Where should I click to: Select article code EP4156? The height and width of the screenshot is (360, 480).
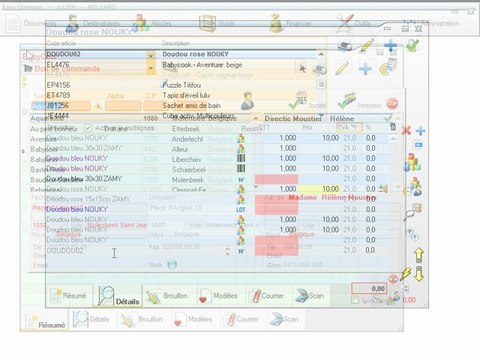pos(59,85)
